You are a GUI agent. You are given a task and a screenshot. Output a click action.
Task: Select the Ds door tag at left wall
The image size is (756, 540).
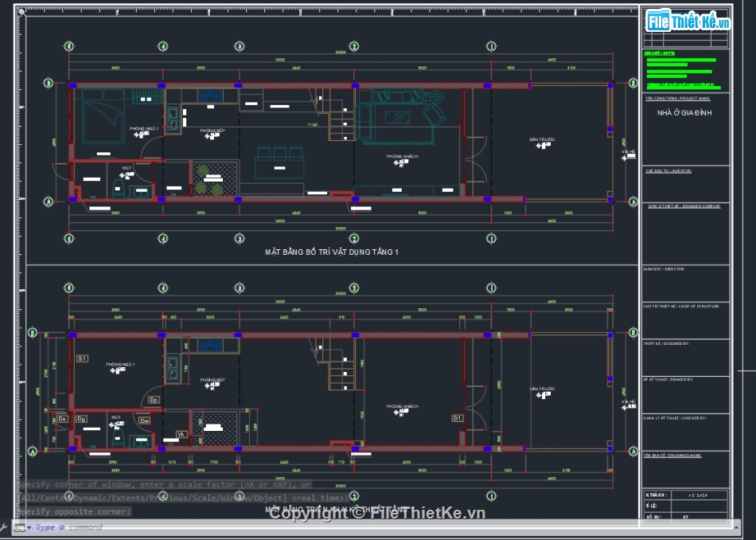(62, 418)
